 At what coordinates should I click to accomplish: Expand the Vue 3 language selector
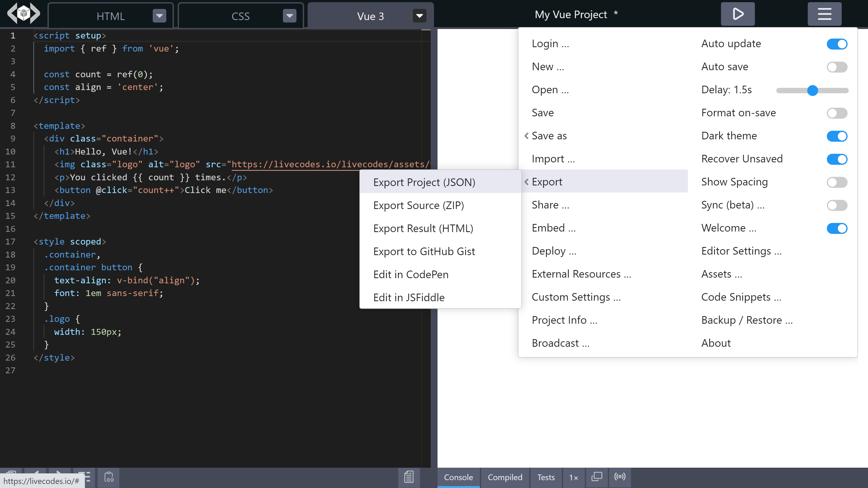point(419,15)
